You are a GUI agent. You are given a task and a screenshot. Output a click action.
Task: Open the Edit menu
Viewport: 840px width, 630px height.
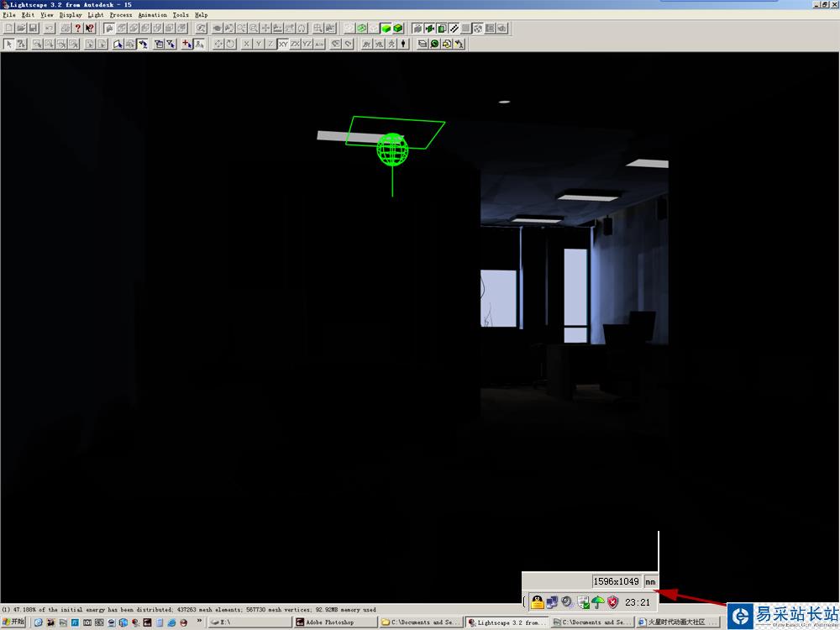coord(28,15)
